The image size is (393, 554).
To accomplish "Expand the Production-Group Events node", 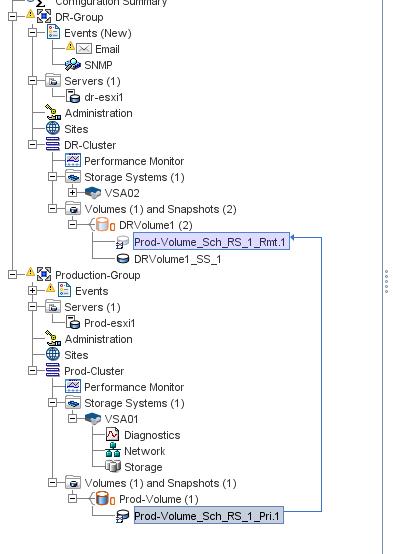I will pyautogui.click(x=32, y=290).
